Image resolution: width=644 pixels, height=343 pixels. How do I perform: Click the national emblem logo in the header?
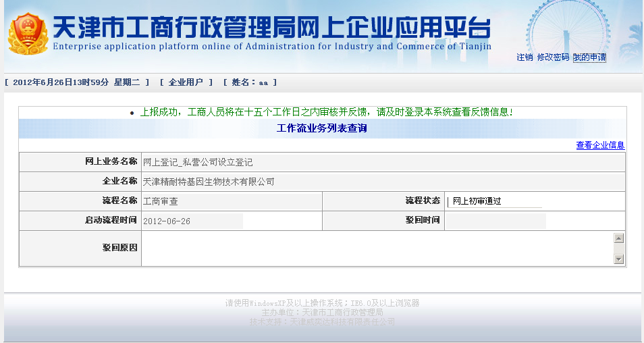[28, 33]
